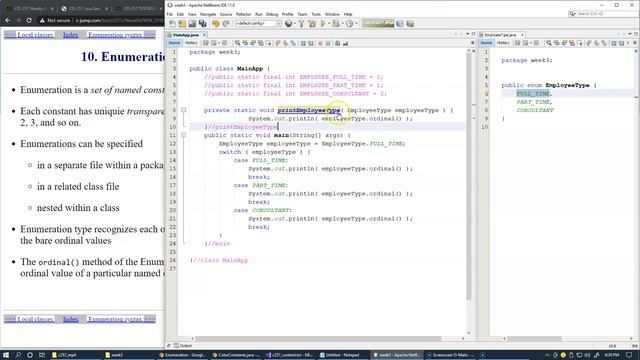Open the Source menu

coord(226,14)
